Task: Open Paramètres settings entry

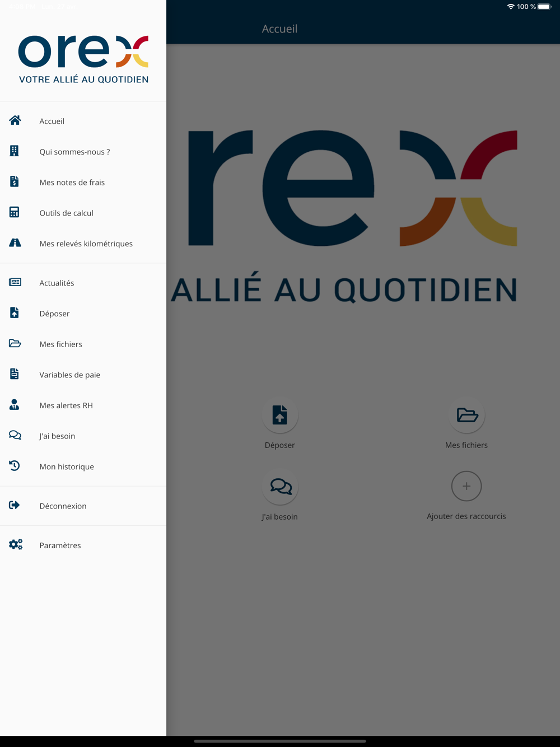Action: (83, 545)
